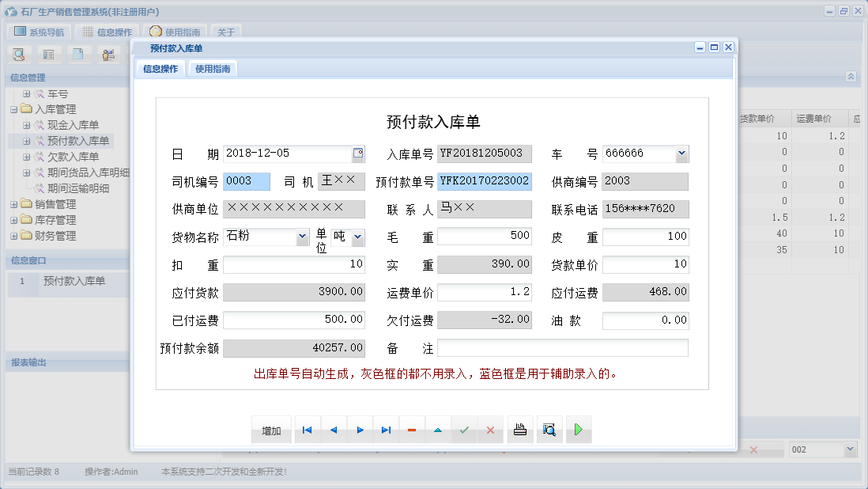Click the green run arrow icon

click(578, 430)
